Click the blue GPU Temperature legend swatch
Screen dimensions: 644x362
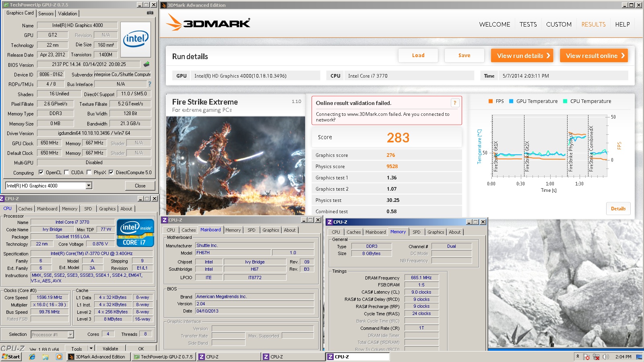pyautogui.click(x=511, y=101)
